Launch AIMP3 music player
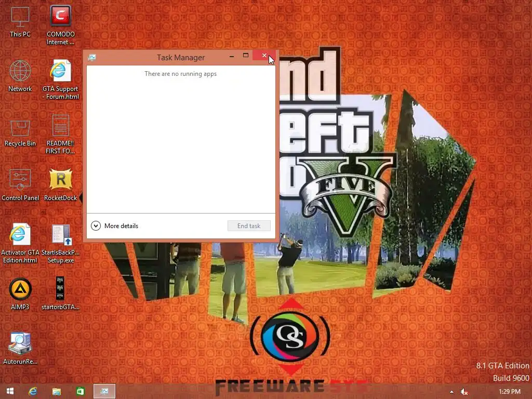532x399 pixels. tap(20, 294)
